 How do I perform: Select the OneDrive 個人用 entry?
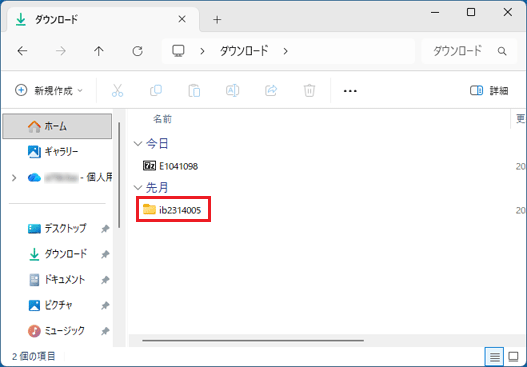pyautogui.click(x=70, y=177)
